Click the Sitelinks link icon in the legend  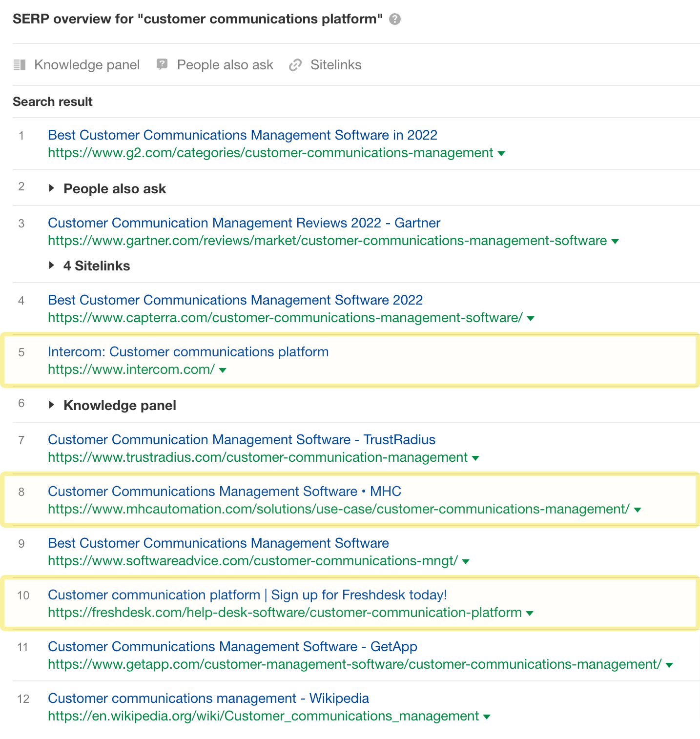tap(295, 64)
